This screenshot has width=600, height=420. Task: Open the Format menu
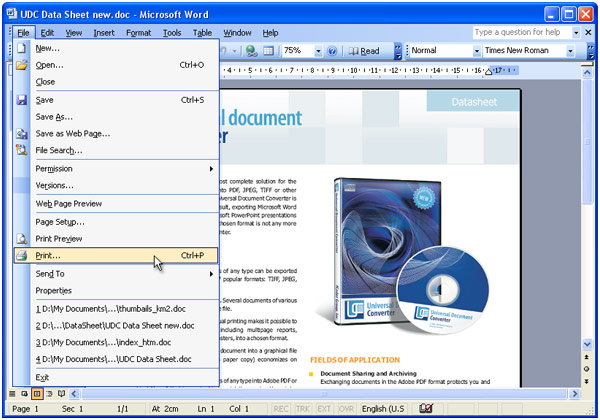pos(139,33)
